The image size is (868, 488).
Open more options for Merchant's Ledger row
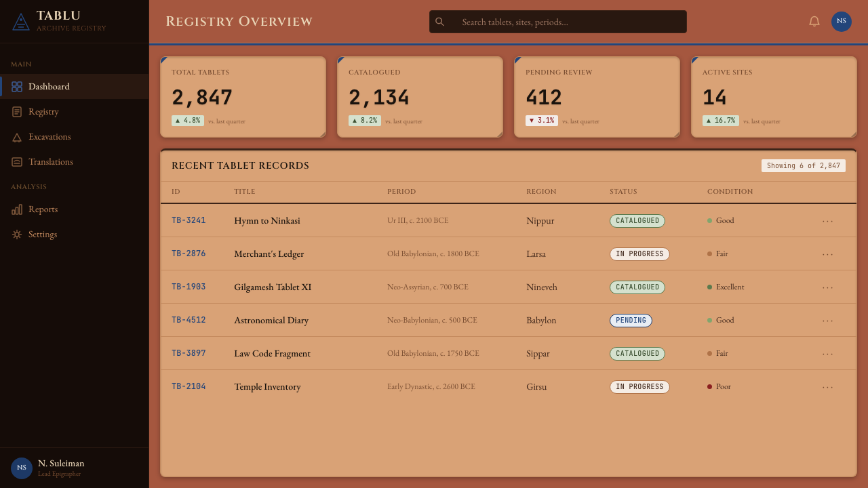[828, 254]
